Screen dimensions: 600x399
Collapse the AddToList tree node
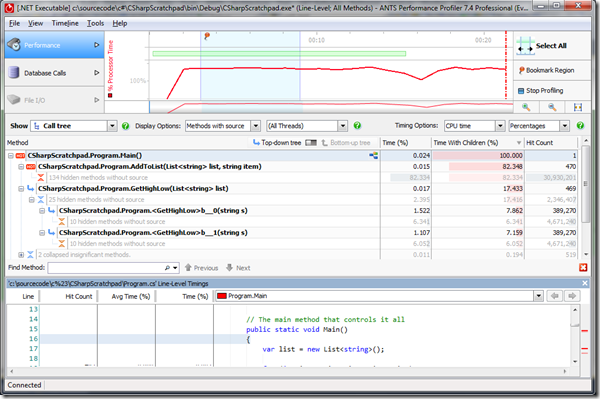(x=21, y=167)
